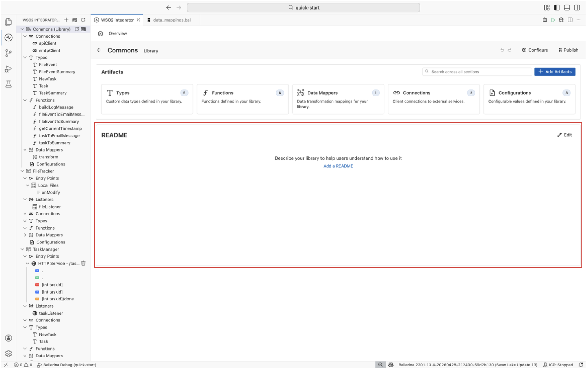Screen dimensions: 588x371
Task: Open the [int taskId]/done resource
Action: point(58,299)
